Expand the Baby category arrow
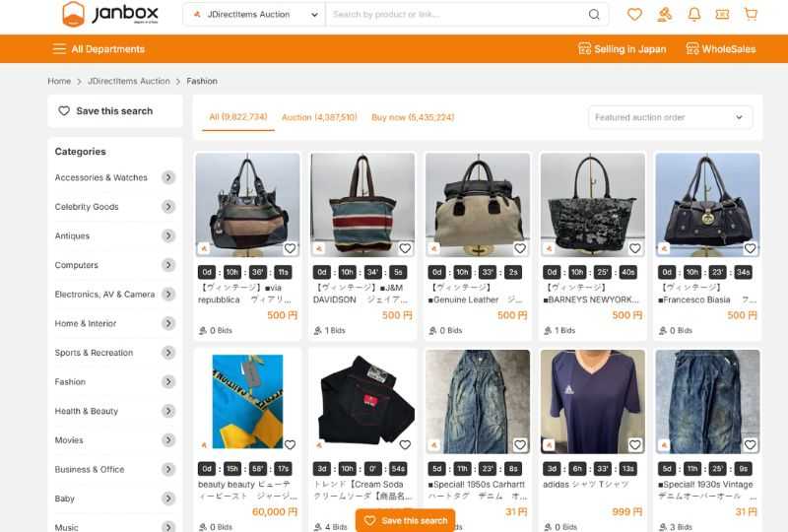 [168, 499]
